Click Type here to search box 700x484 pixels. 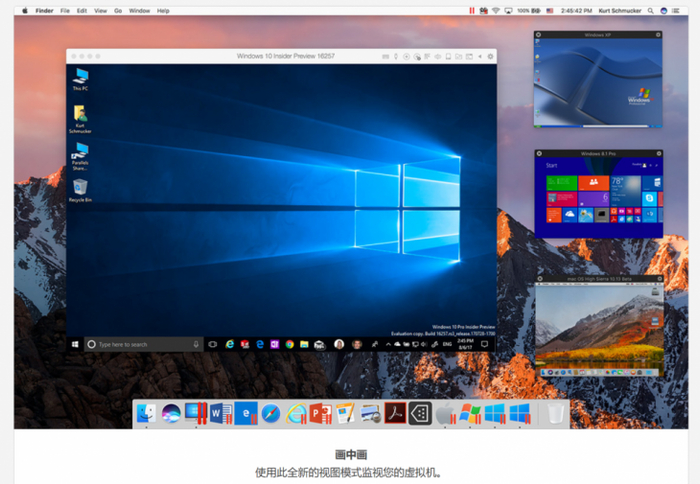tap(144, 344)
